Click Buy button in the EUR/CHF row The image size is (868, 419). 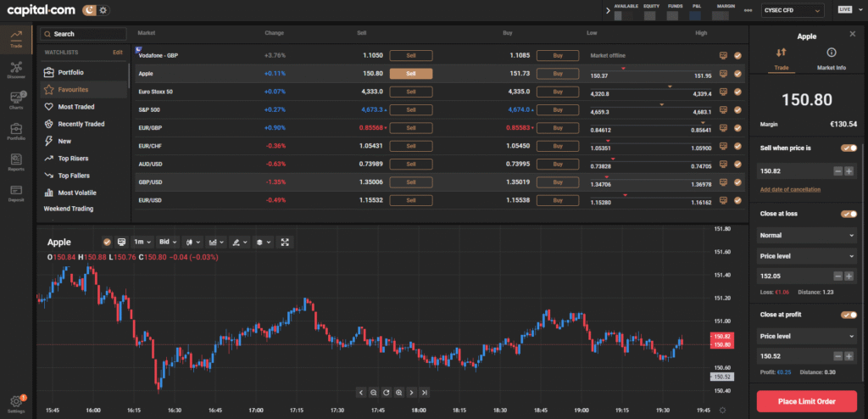(x=558, y=146)
